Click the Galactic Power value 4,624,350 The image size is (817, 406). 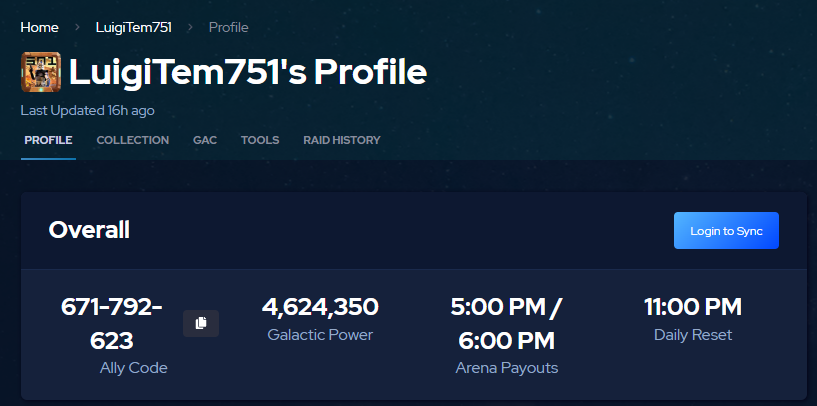click(320, 307)
